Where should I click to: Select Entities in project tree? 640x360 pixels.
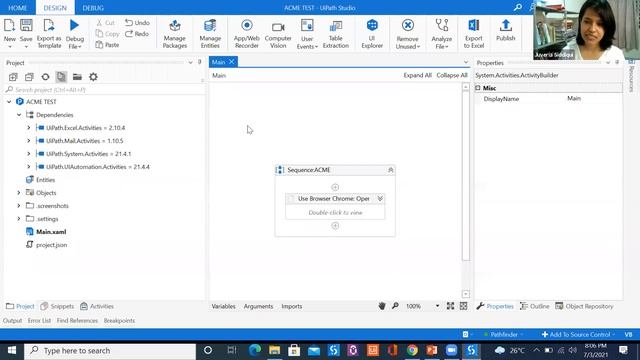(45, 180)
